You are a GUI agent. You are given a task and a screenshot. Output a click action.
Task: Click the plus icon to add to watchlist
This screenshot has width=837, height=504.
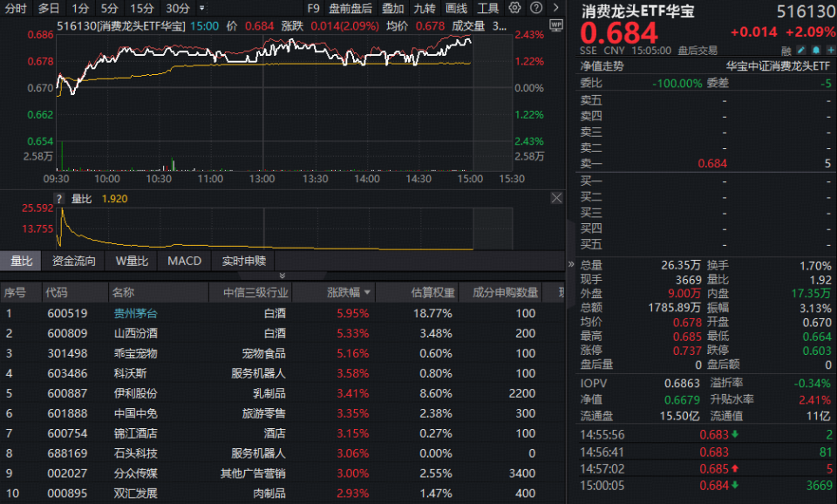point(831,51)
